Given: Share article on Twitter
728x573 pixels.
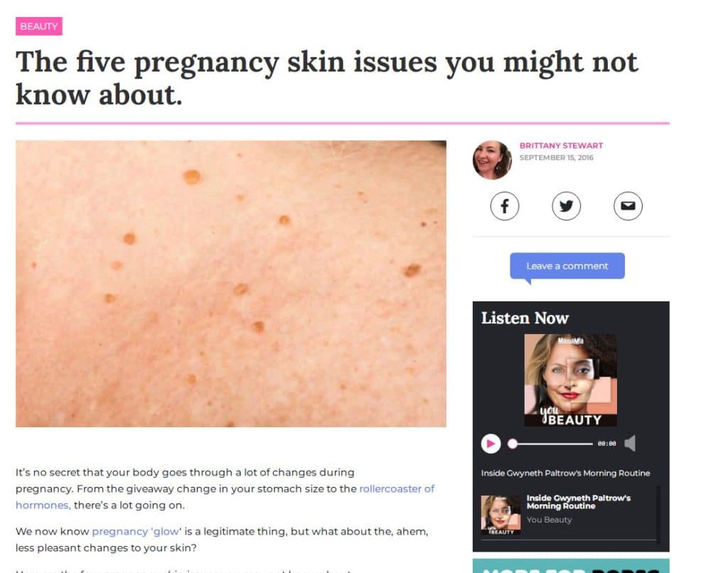Looking at the screenshot, I should point(566,205).
